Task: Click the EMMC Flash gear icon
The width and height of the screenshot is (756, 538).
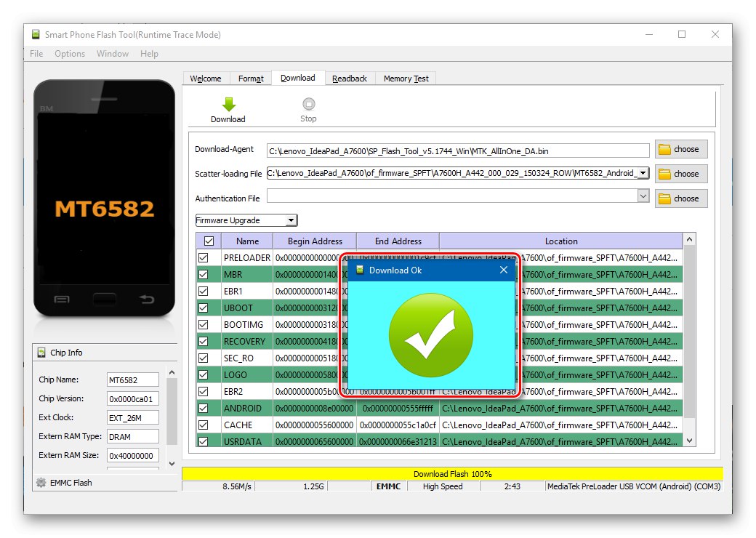Action: point(41,482)
